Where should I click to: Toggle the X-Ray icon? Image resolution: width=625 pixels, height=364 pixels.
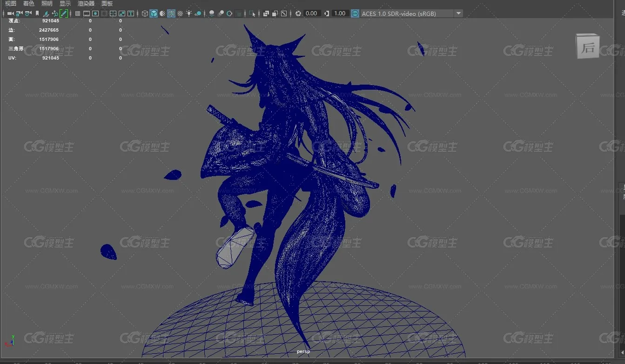(266, 13)
